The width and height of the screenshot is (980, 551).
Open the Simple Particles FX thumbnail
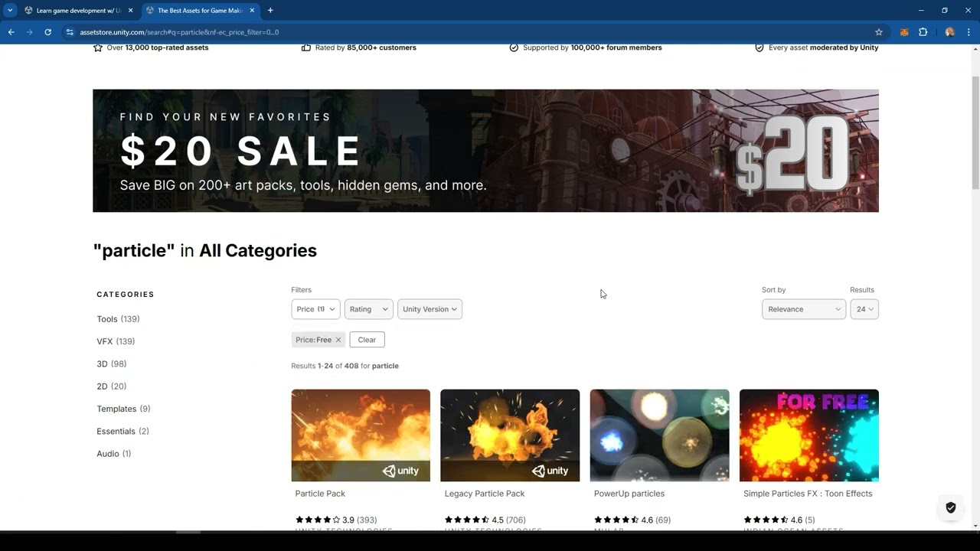809,435
